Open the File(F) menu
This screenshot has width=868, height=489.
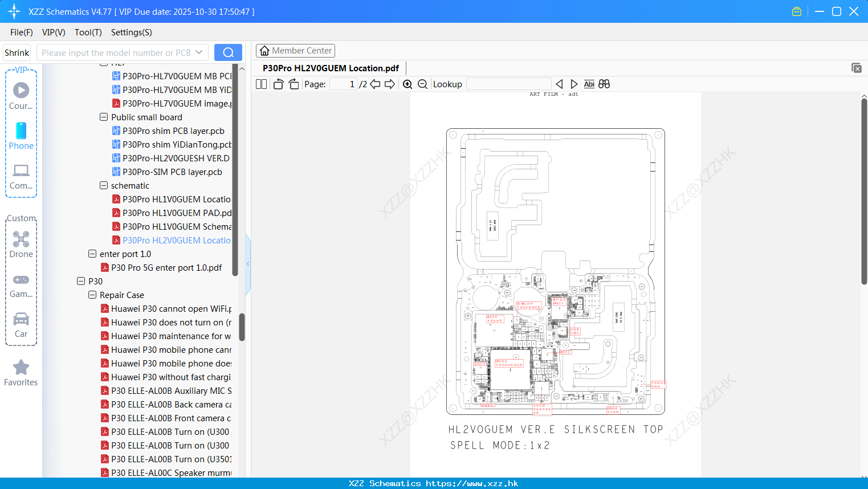22,32
